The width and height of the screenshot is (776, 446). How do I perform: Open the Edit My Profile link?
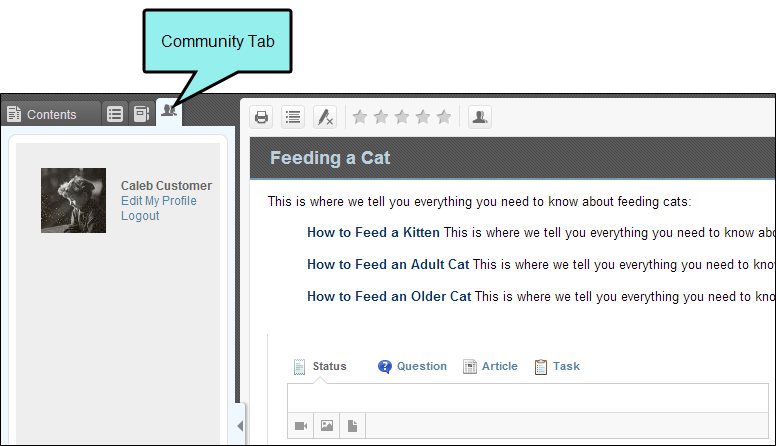[158, 201]
